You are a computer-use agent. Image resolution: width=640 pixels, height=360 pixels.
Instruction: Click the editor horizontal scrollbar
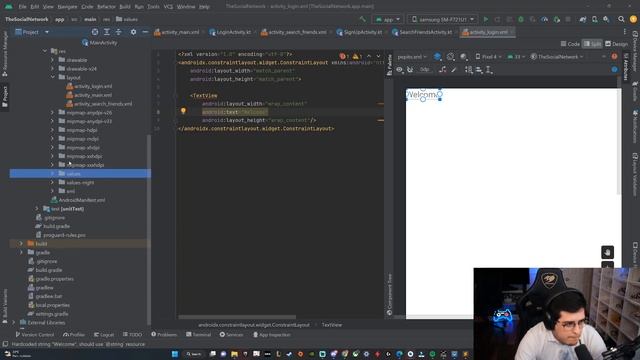237,317
